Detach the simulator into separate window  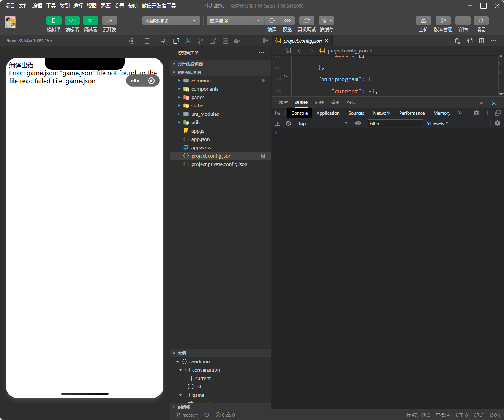tap(162, 41)
